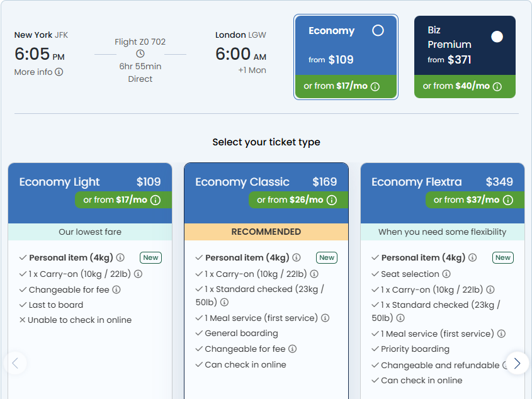This screenshot has width=532, height=399.
Task: Show Personal item info in Economy Classic
Action: [x=297, y=257]
